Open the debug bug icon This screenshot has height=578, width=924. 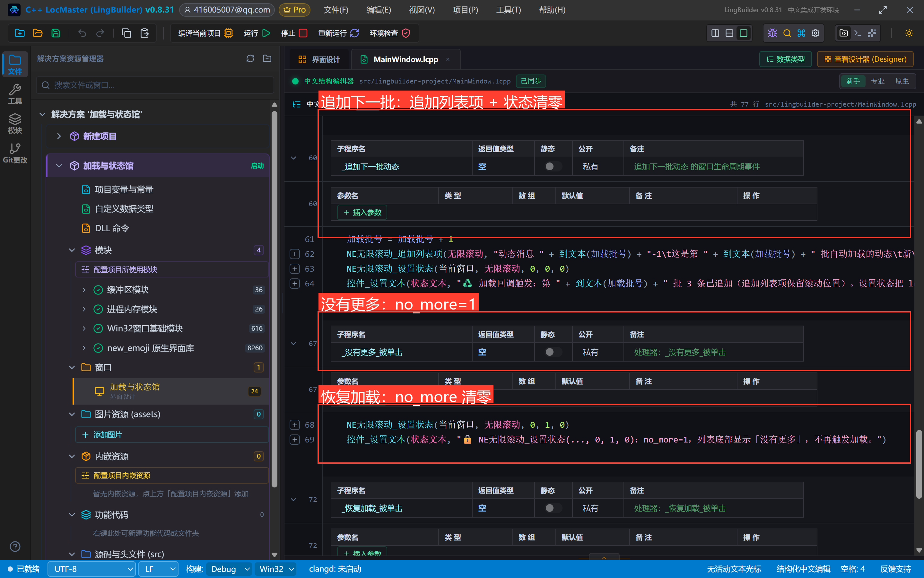click(x=772, y=33)
